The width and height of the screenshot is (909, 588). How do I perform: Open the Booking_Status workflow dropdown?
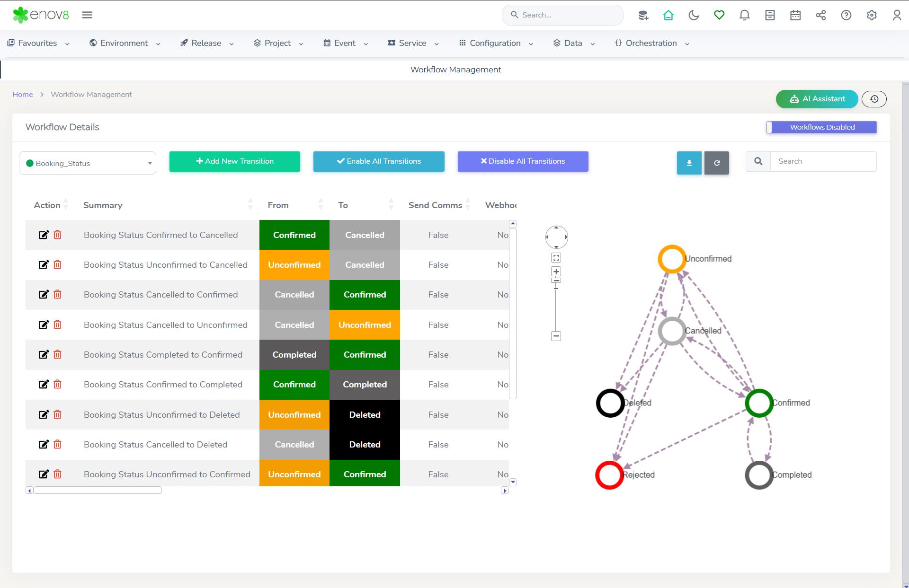tap(88, 163)
